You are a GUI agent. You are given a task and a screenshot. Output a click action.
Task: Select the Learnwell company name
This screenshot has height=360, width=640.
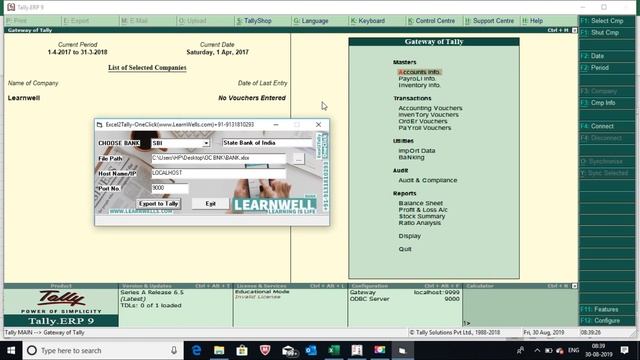(x=24, y=98)
